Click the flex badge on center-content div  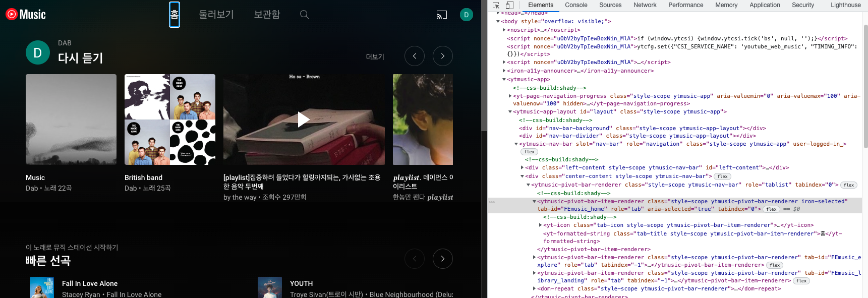723,176
